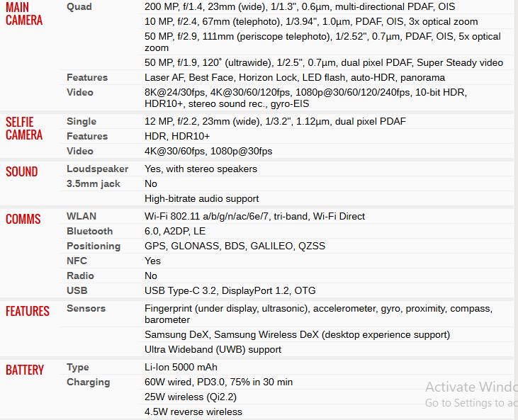Image resolution: width=518 pixels, height=420 pixels.
Task: Click the battery Type label
Action: pyautogui.click(x=78, y=367)
